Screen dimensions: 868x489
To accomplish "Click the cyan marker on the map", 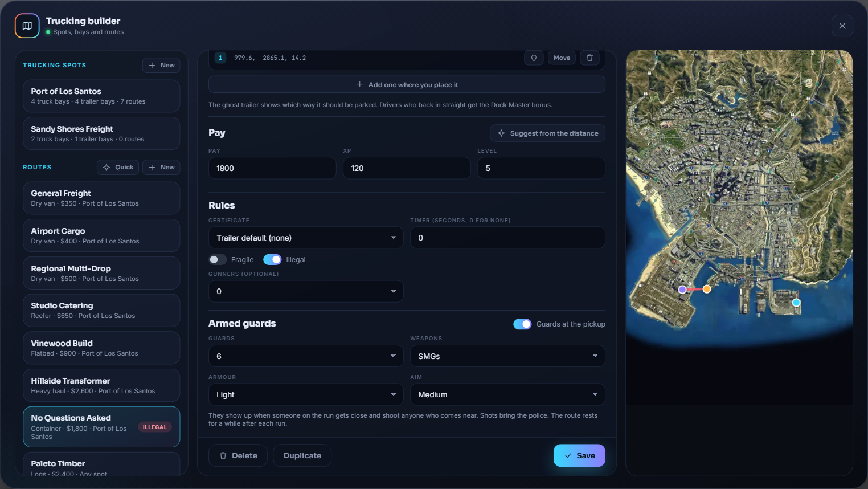I will [796, 303].
